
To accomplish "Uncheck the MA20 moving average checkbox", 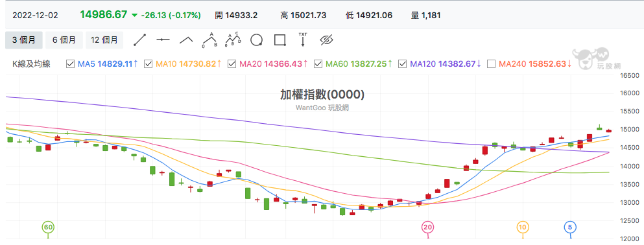I will (x=232, y=64).
